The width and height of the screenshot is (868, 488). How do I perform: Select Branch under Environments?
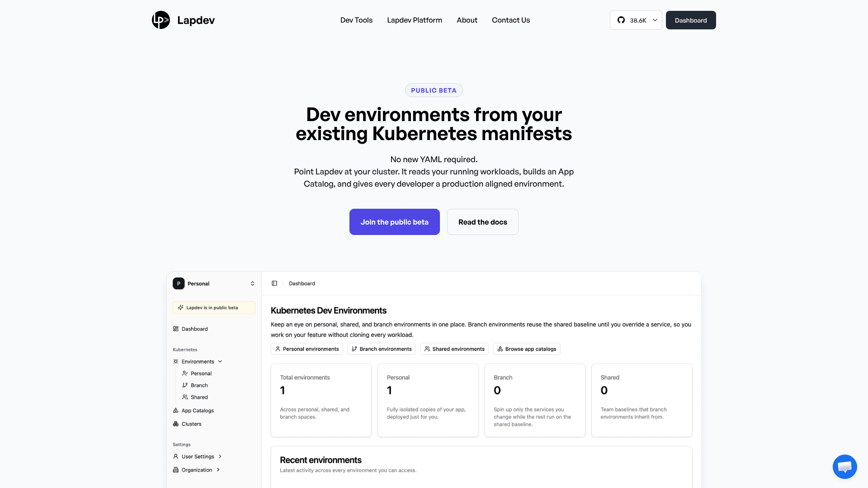(199, 385)
